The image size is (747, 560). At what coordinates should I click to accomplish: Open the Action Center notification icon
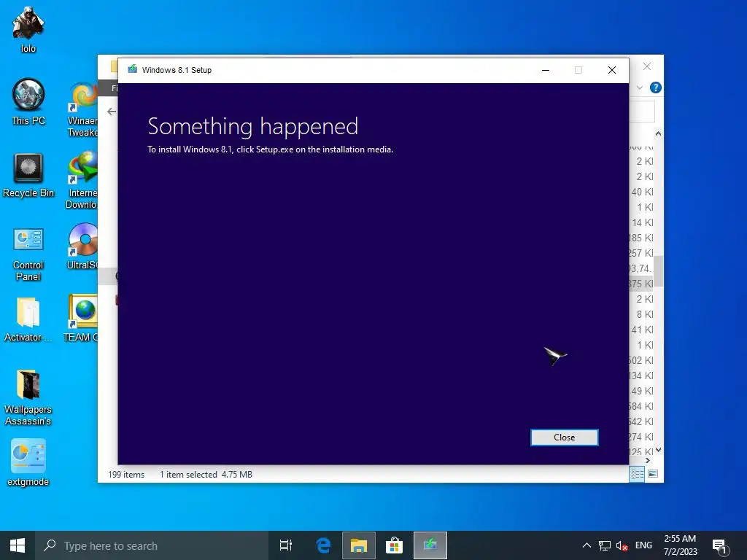pyautogui.click(x=719, y=546)
